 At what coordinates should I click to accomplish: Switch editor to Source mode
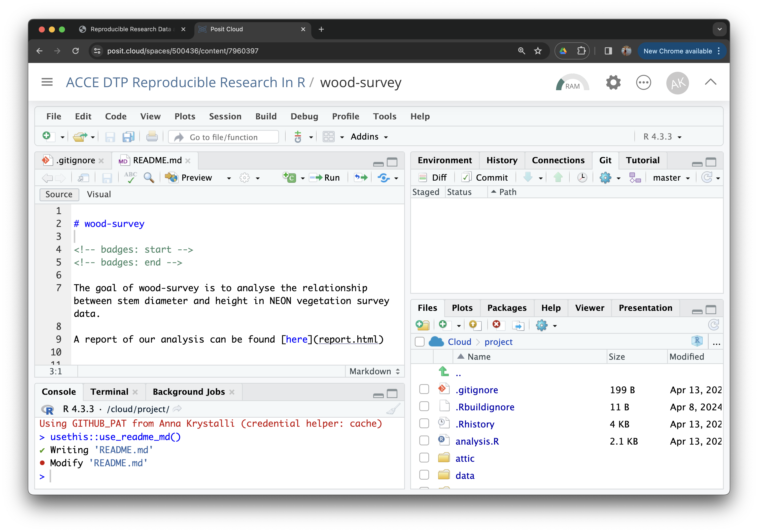(59, 194)
